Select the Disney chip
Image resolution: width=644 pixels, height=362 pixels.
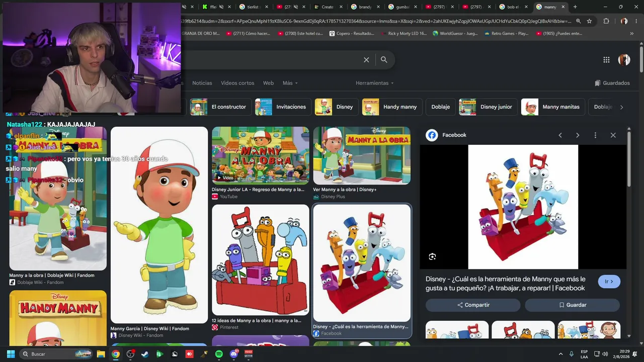(337, 107)
